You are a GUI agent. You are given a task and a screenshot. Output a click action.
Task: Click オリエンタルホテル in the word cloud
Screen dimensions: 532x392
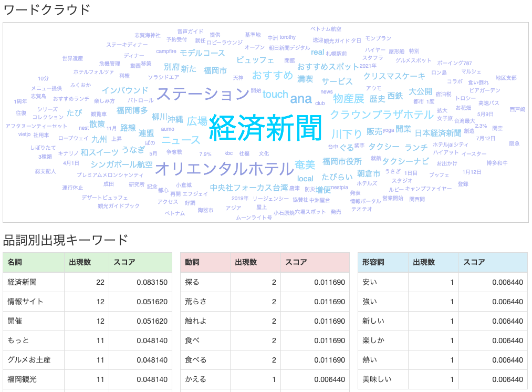pyautogui.click(x=224, y=169)
